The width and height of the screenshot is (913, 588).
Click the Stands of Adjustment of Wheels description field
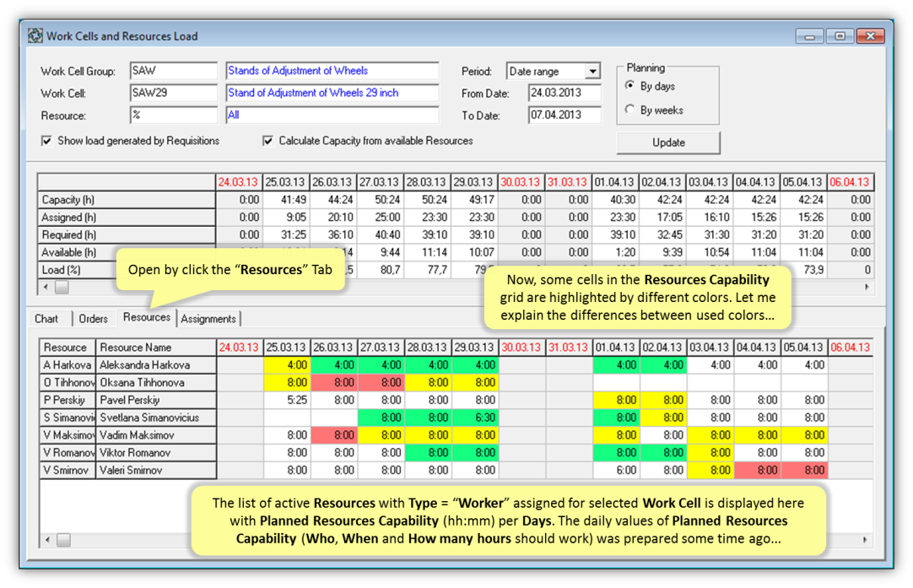(332, 71)
